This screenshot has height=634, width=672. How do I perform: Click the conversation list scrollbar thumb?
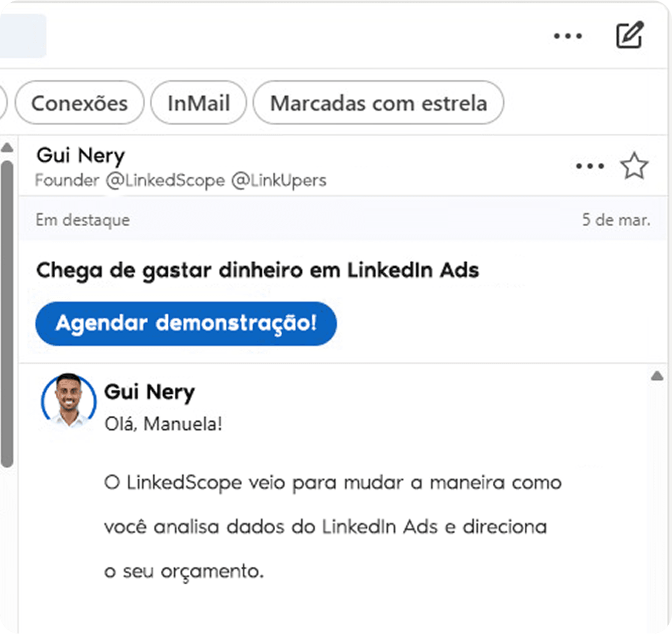[x=7, y=314]
